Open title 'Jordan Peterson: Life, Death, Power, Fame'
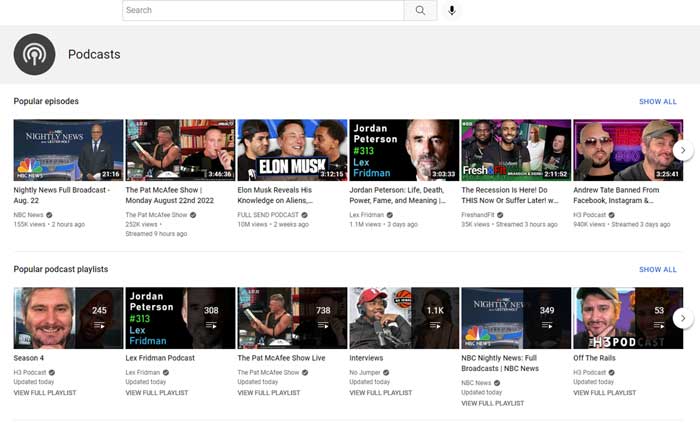Screen dimensions: 700x427 point(397,195)
